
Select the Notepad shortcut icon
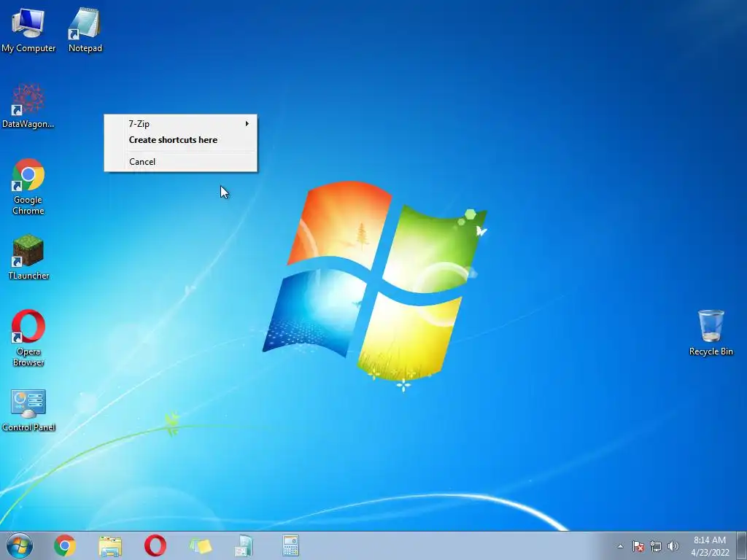pos(85,29)
